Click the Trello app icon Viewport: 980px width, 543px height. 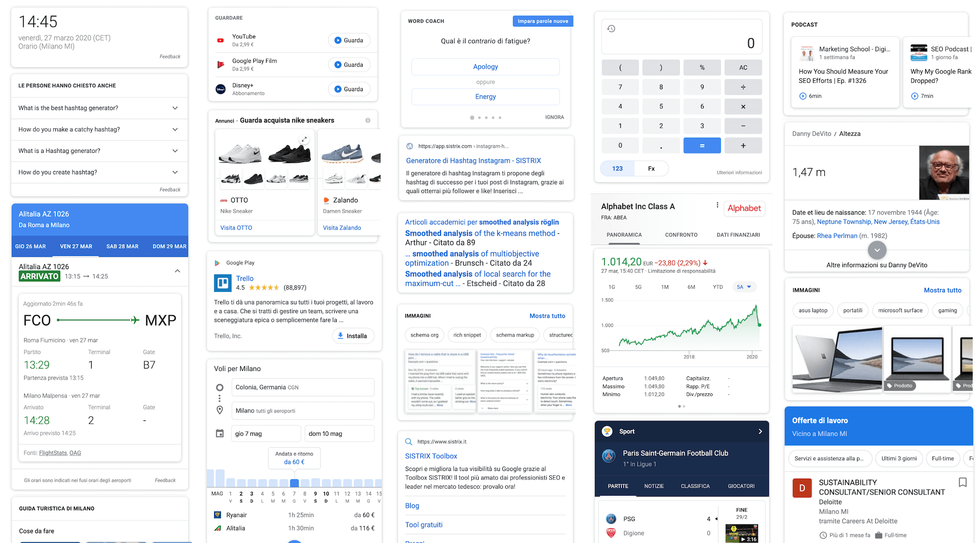tap(222, 283)
